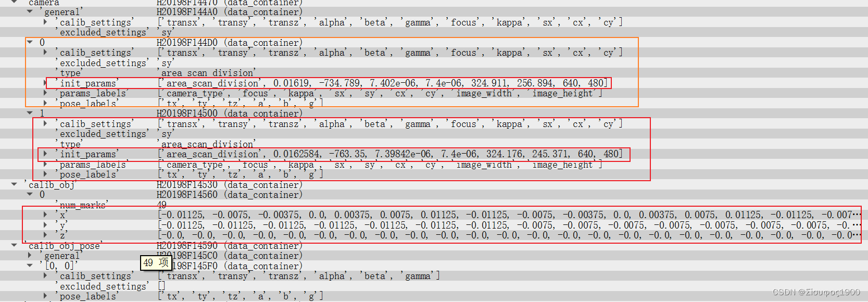Click the value H20198F14560 (data_container)

(x=229, y=194)
